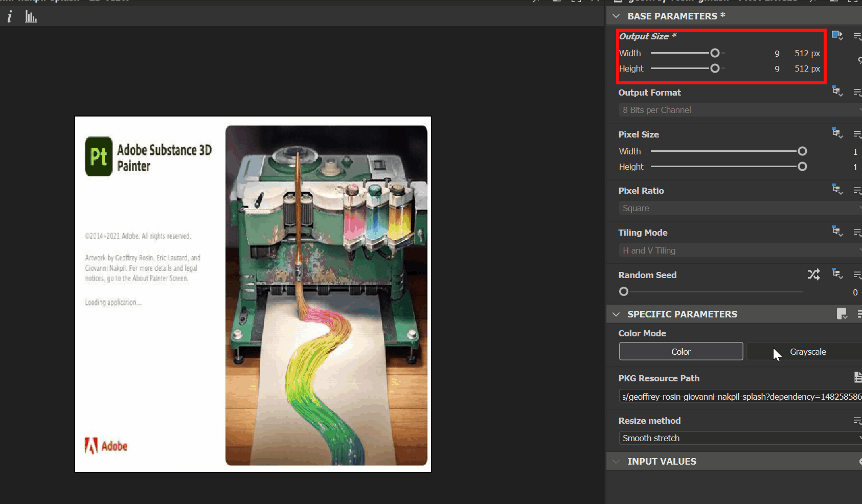Open the Tiling Mode dropdown
This screenshot has width=862, height=504.
740,250
